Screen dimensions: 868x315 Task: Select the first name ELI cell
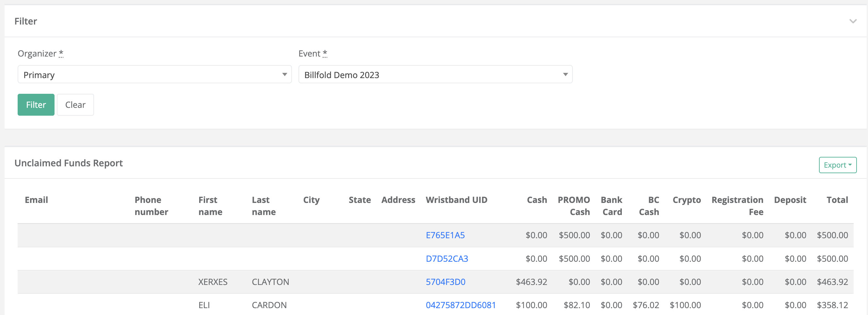point(204,305)
